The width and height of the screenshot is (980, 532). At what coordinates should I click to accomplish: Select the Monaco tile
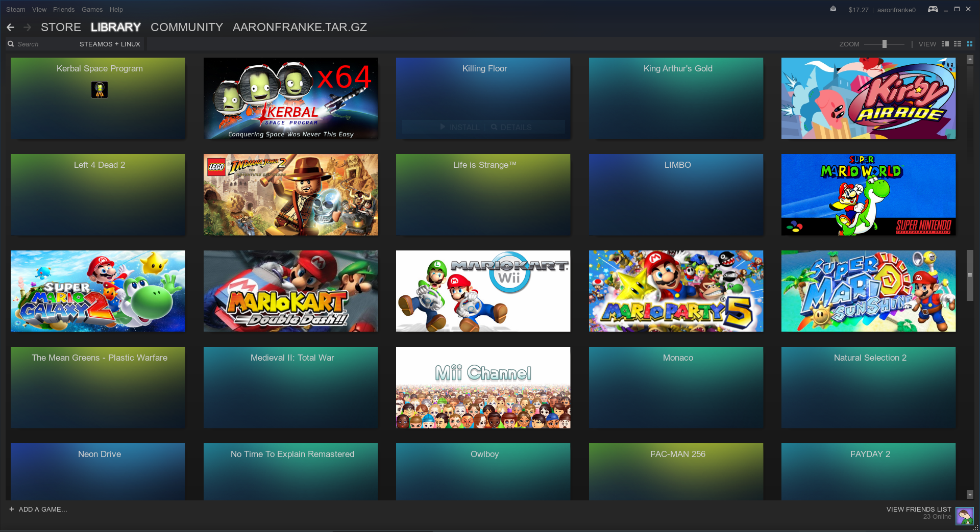[676, 387]
